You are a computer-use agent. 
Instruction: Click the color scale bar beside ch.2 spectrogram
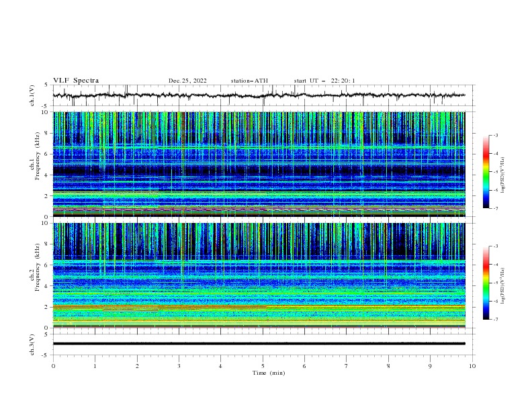pos(486,283)
